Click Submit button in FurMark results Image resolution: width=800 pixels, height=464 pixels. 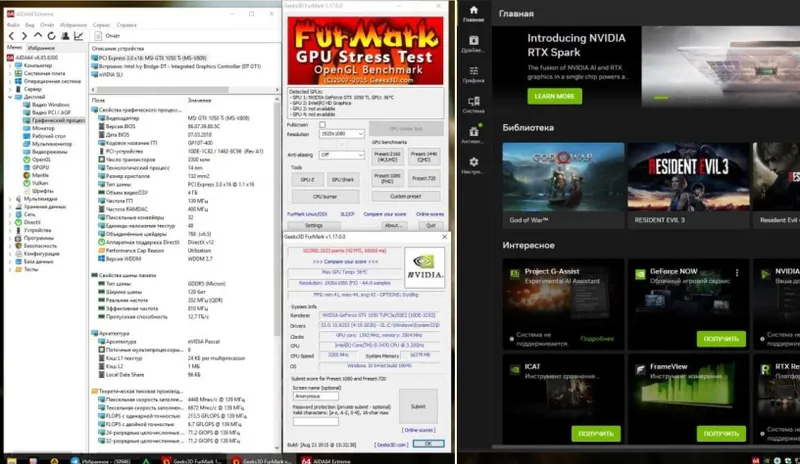[418, 406]
